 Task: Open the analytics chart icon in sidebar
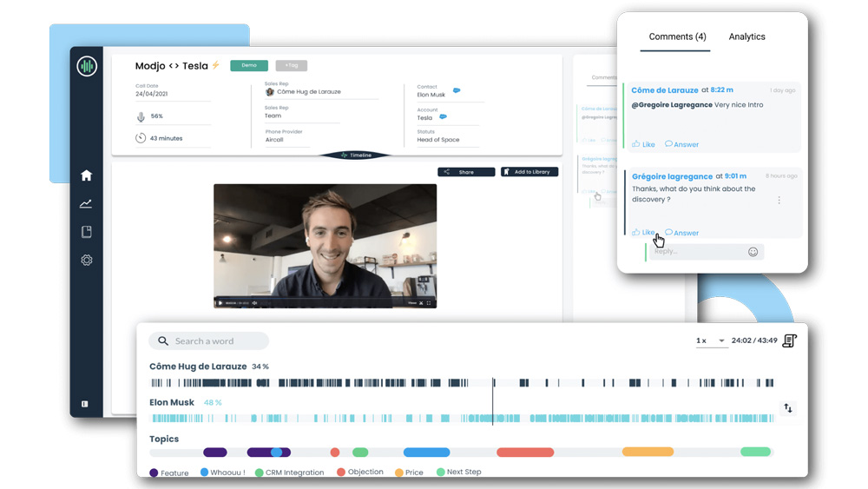click(x=86, y=204)
